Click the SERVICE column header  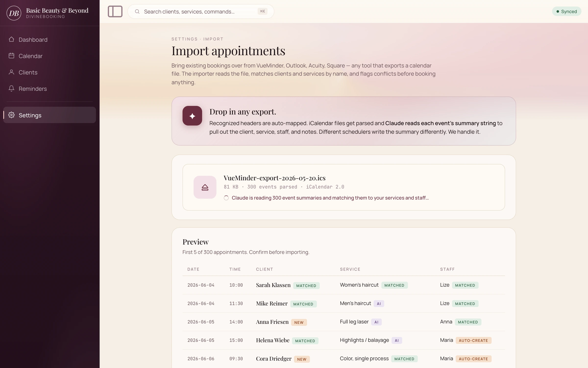click(x=350, y=269)
